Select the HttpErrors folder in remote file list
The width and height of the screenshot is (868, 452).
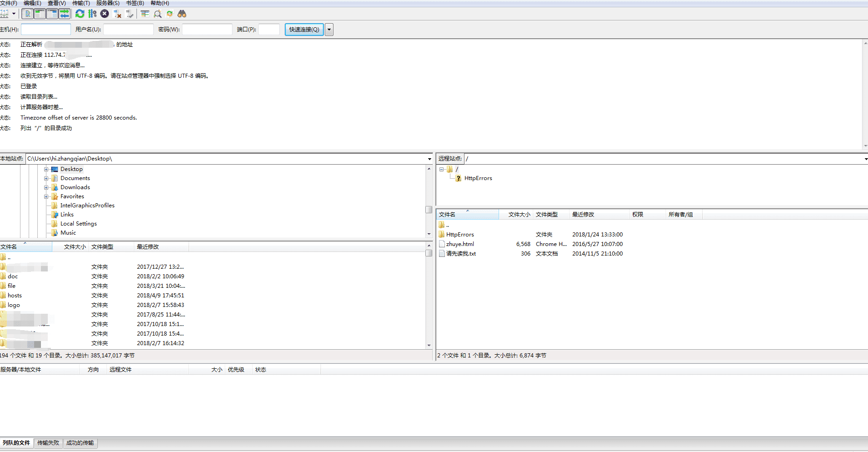(x=460, y=235)
